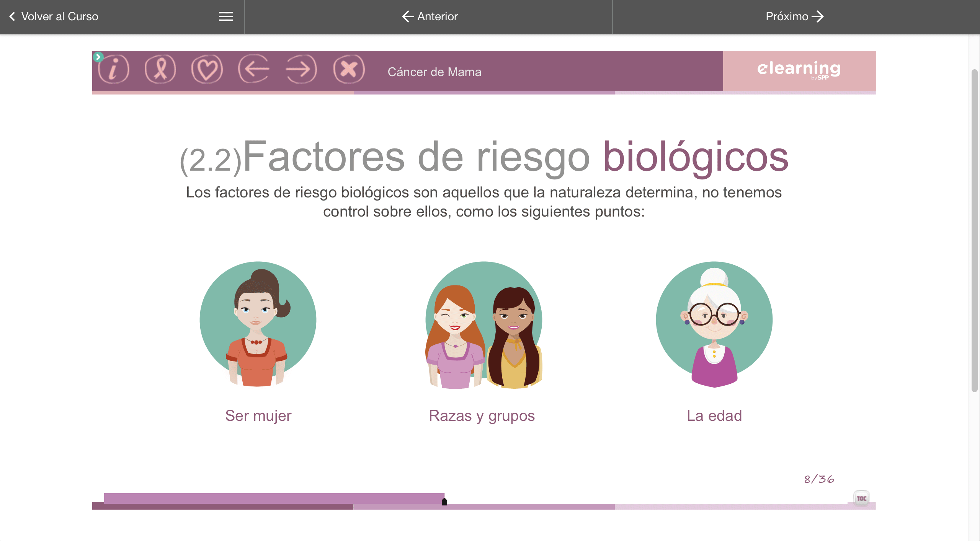Open the hamburger menu
The width and height of the screenshot is (980, 541).
pyautogui.click(x=226, y=16)
